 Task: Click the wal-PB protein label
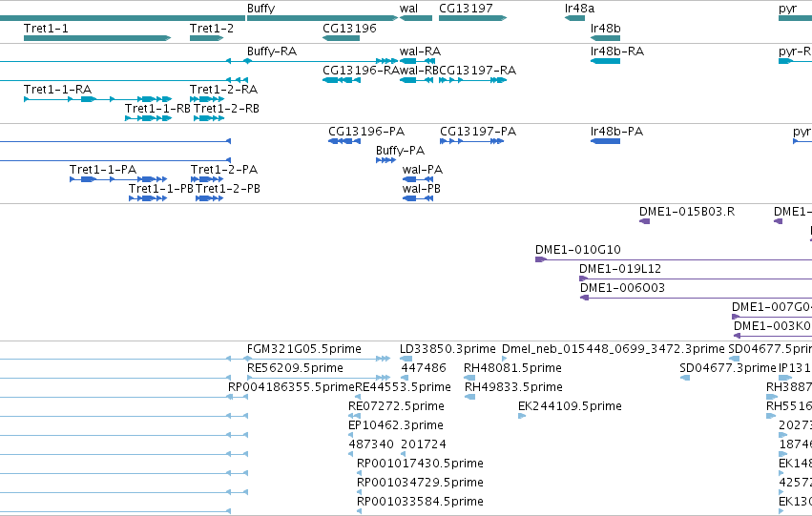coord(422,189)
